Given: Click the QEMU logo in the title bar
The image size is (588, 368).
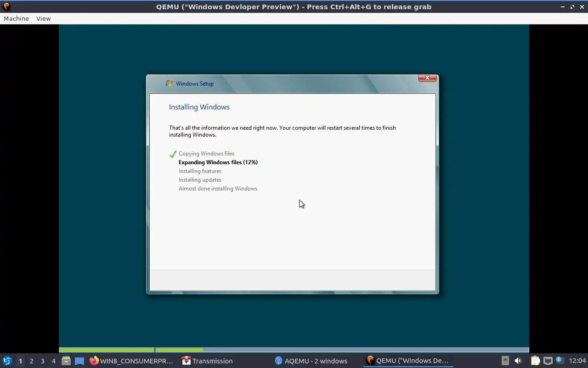Looking at the screenshot, I should coord(6,7).
